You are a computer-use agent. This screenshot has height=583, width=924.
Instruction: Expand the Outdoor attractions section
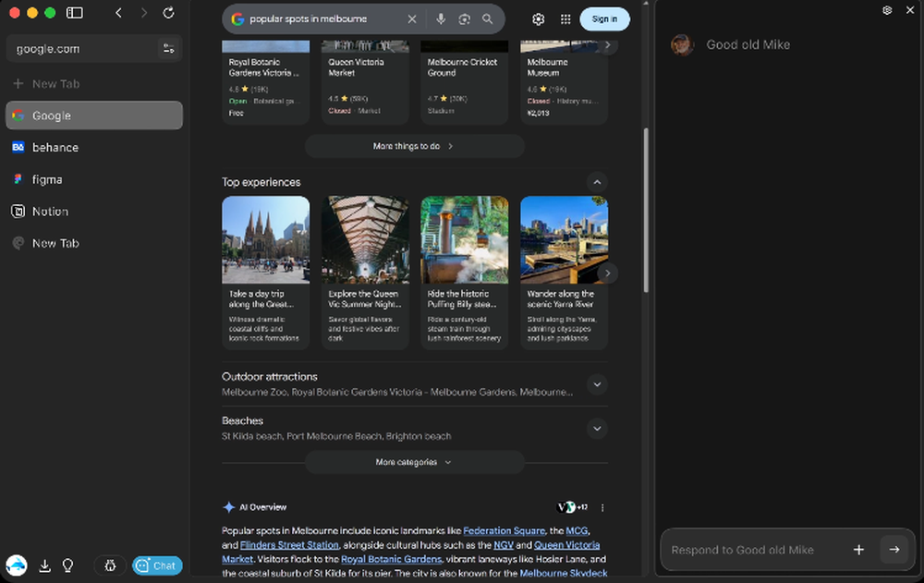click(598, 384)
